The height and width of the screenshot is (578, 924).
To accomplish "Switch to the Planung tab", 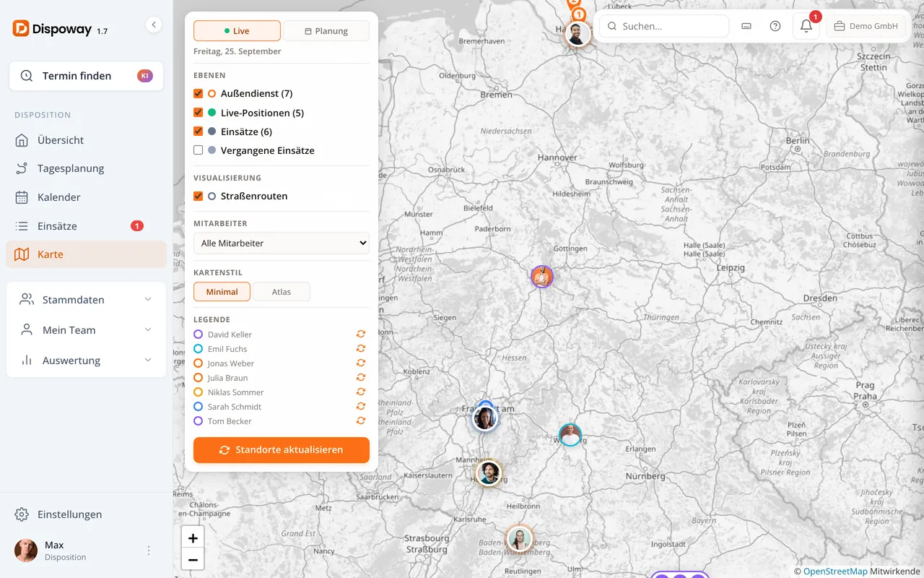I will point(326,31).
